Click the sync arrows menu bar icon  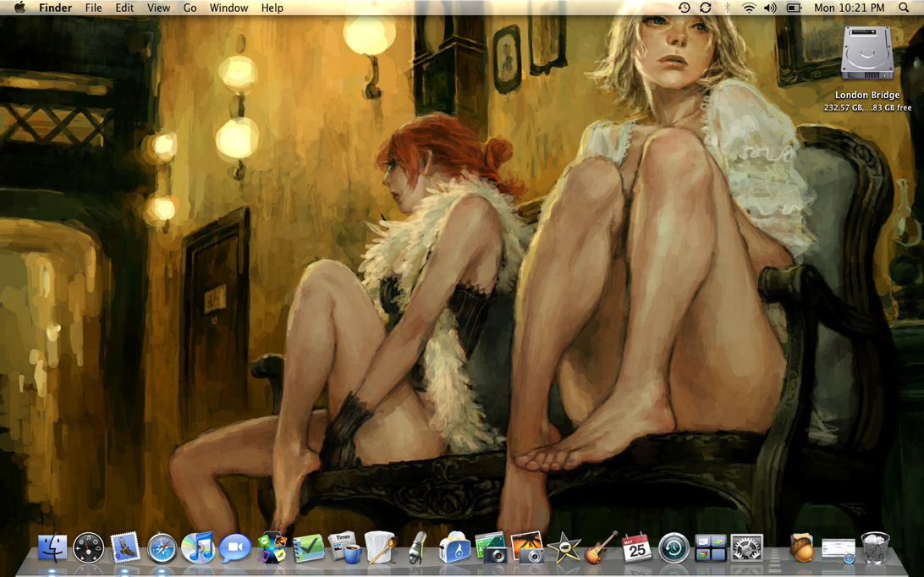pos(706,8)
